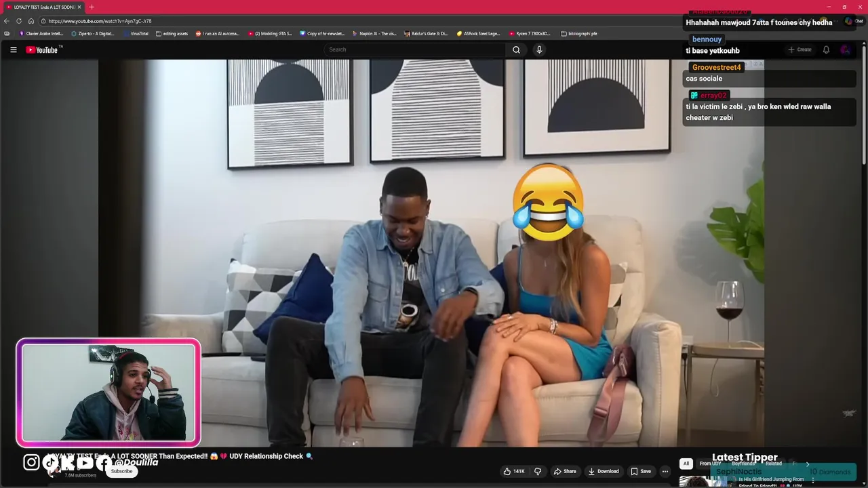Start voice search with the microphone icon
The image size is (868, 488).
click(539, 49)
